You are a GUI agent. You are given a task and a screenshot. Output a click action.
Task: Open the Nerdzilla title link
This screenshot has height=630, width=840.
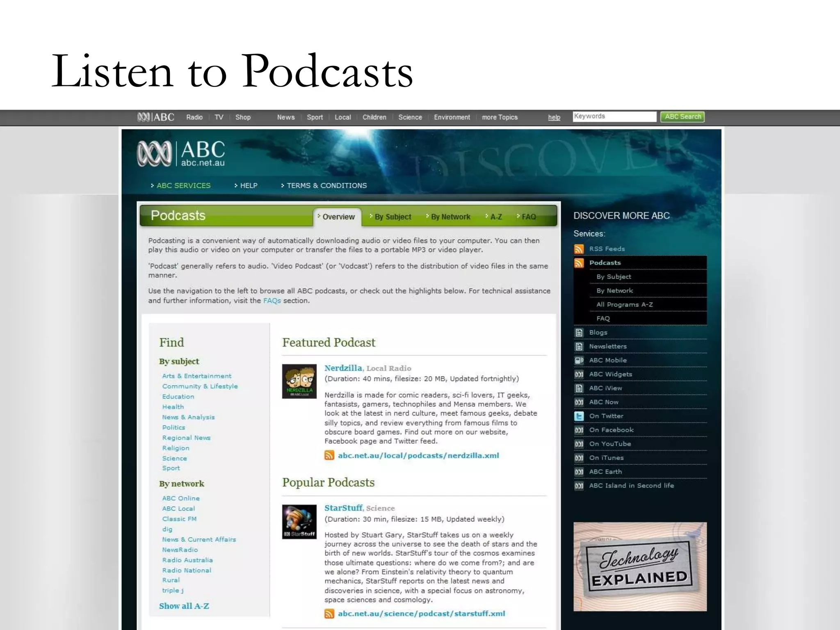coord(343,368)
